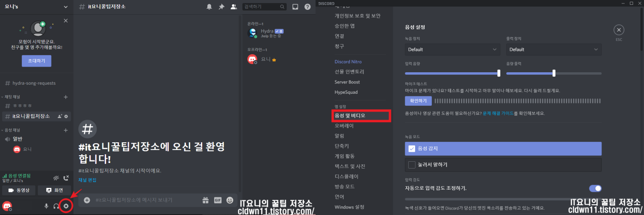Open 승인한 앱 section
Screen dimensions: 644x215
(x=345, y=26)
